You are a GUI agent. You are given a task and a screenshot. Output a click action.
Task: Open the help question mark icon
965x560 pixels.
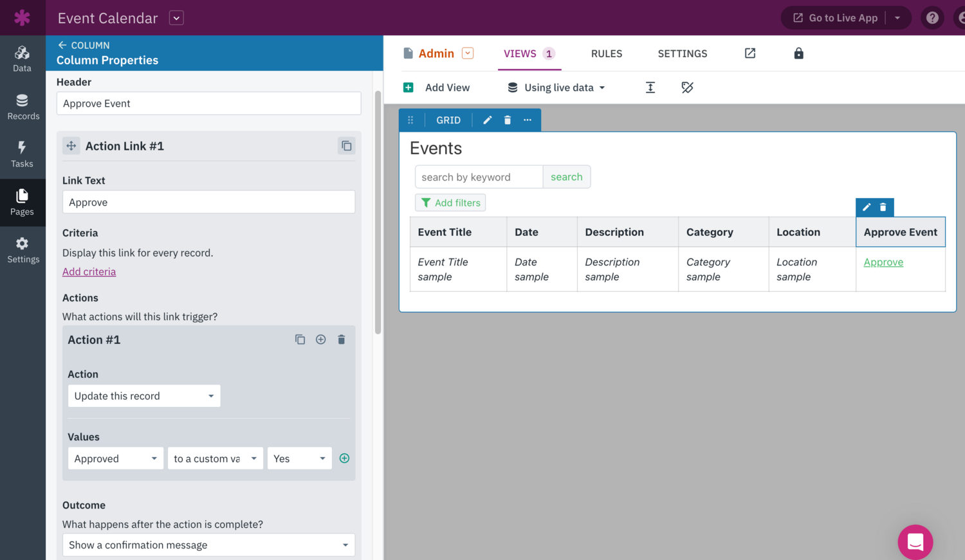932,18
